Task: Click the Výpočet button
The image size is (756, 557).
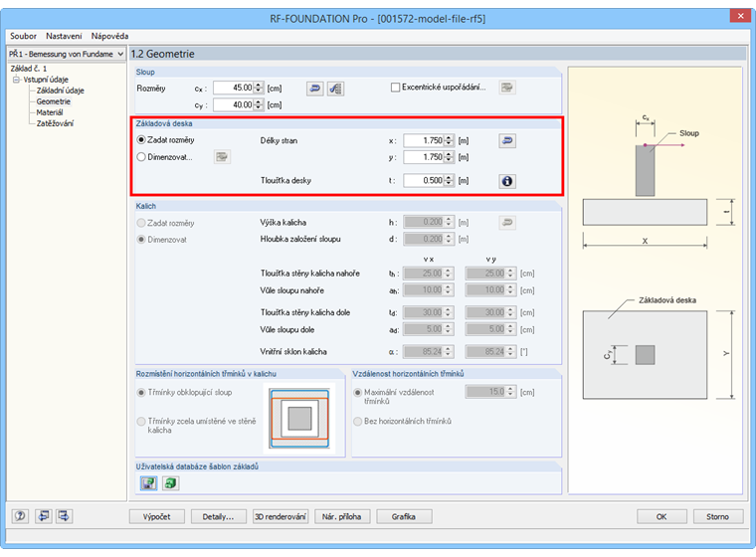Action: point(157,516)
